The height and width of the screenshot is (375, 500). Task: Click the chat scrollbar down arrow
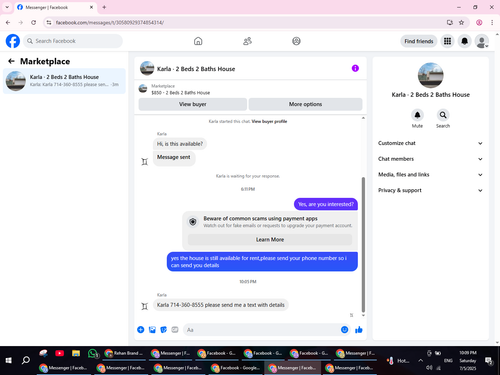tap(363, 315)
